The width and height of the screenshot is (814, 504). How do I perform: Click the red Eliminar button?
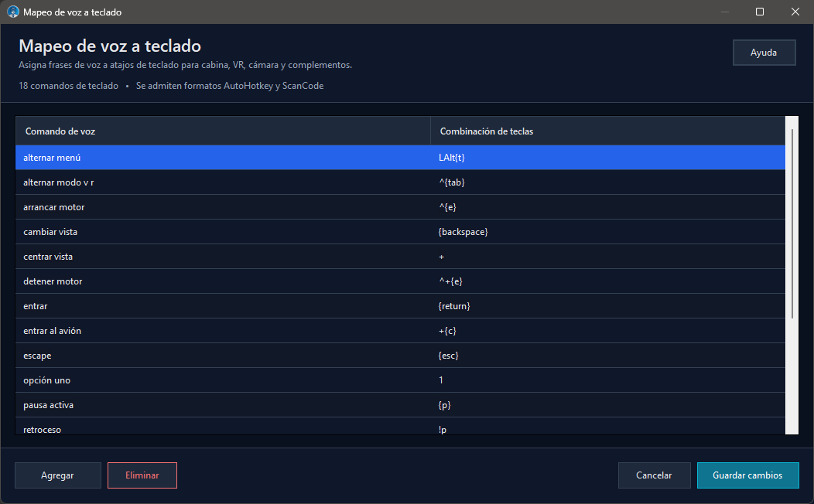(x=142, y=475)
